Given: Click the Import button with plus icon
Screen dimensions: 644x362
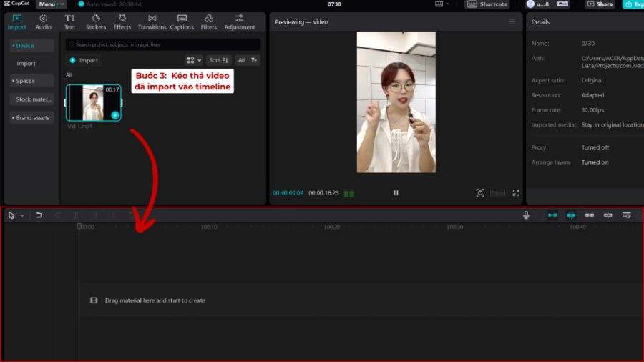Looking at the screenshot, I should [84, 60].
